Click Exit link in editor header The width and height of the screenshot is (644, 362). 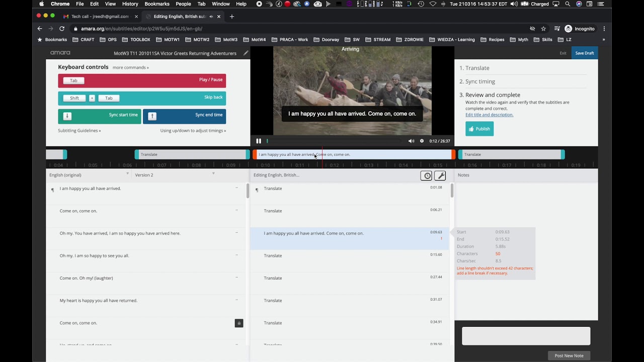point(563,53)
